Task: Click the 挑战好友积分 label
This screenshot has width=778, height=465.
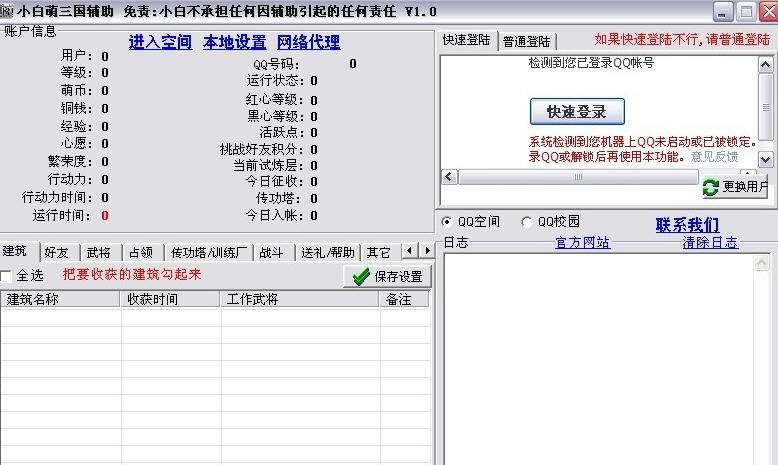Action: click(x=261, y=149)
